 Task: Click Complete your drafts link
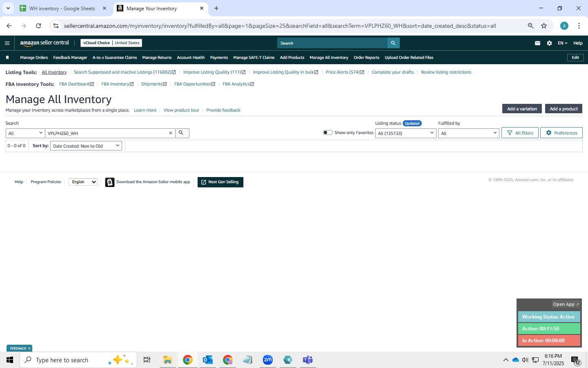point(393,72)
